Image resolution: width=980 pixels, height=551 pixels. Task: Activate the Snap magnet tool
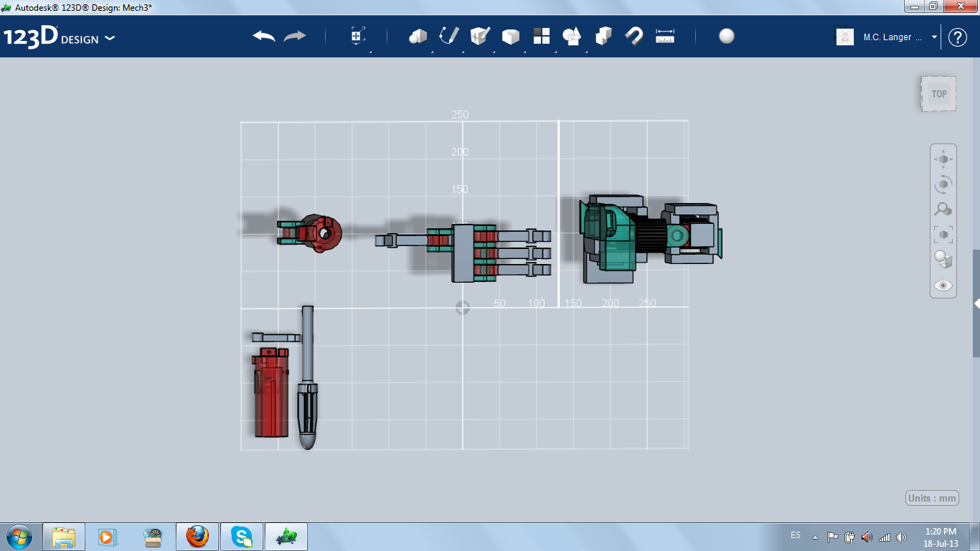pos(634,36)
